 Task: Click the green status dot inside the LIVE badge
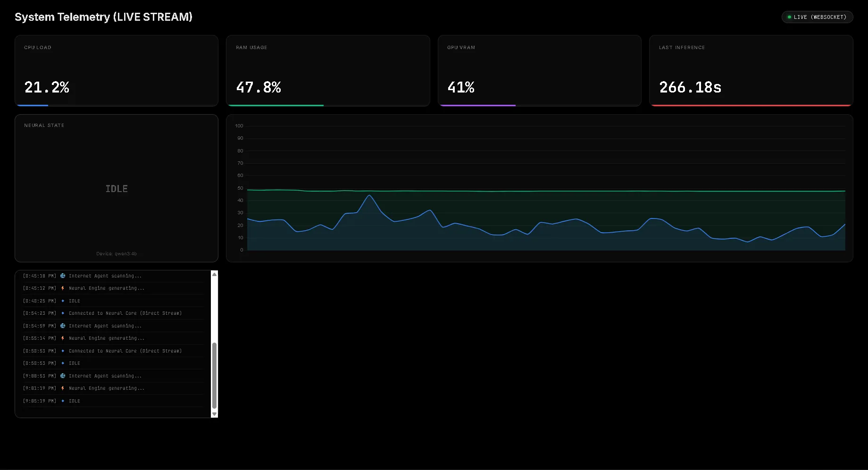tap(789, 17)
